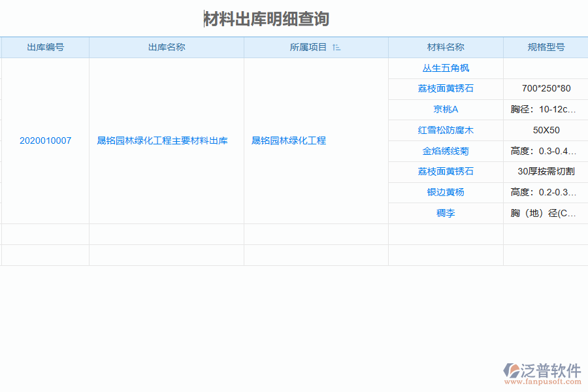Click the sort icon beside 所属项目 header

[x=337, y=47]
